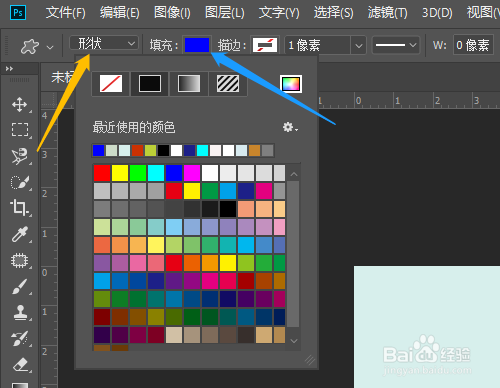Viewport: 500px width, 388px height.
Task: Select the Eraser tool
Action: (20, 364)
